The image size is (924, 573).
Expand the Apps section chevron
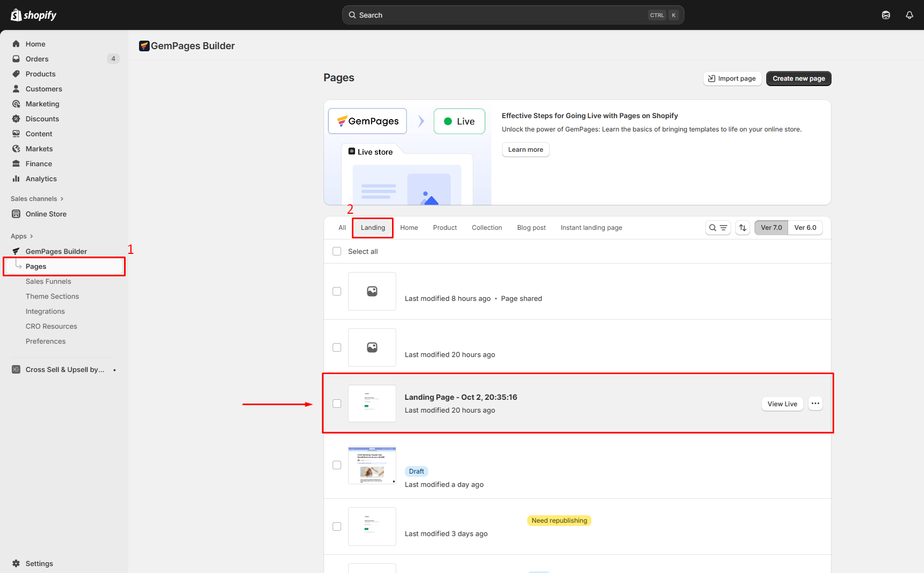(32, 236)
